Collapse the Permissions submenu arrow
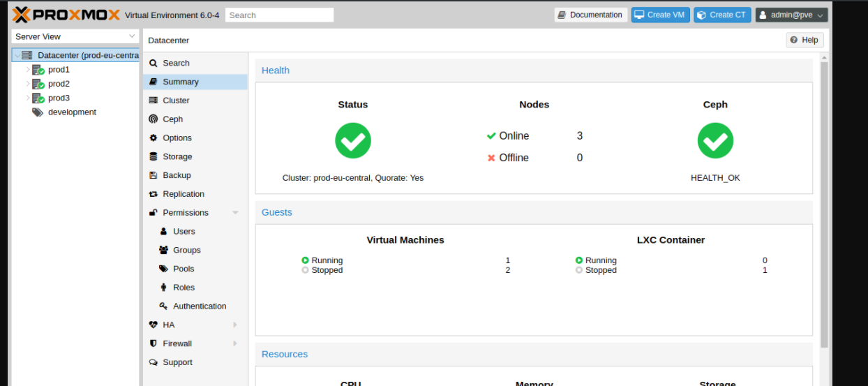Viewport: 868px width, 386px height. click(x=235, y=213)
